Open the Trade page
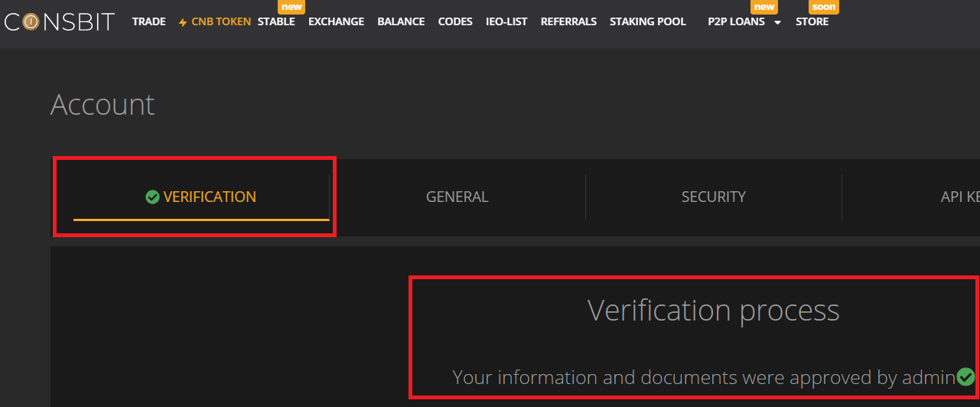This screenshot has width=980, height=407. pyautogui.click(x=149, y=21)
